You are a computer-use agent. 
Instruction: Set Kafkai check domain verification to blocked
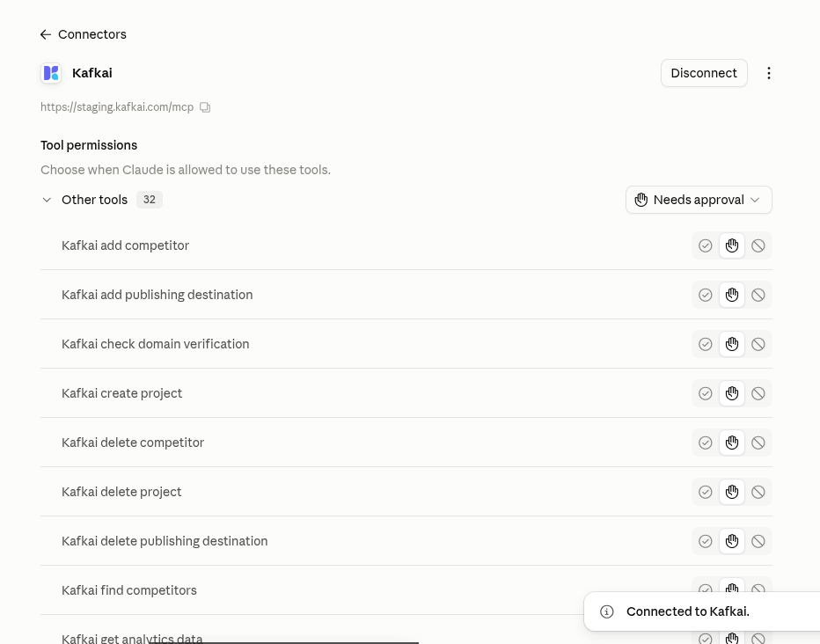[x=758, y=344]
